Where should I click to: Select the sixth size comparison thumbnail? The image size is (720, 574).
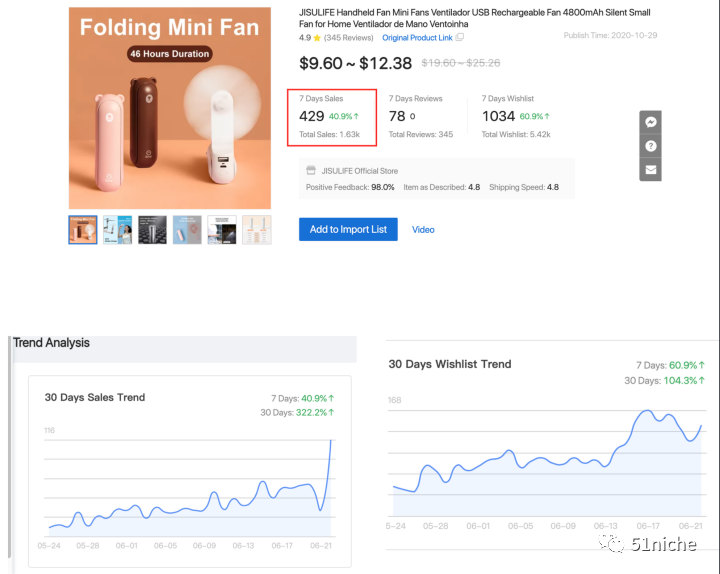click(257, 230)
